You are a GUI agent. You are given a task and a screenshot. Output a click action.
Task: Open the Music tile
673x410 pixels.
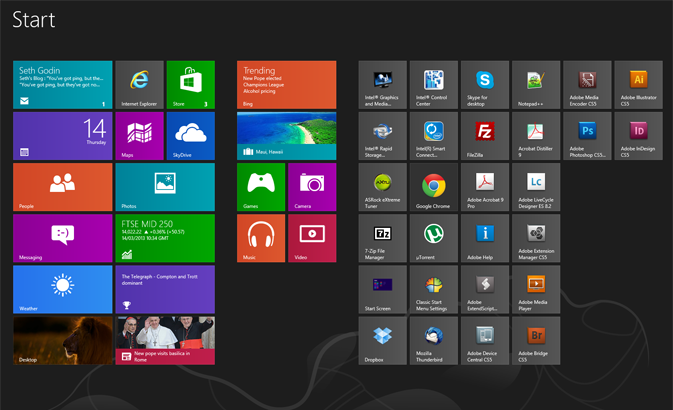261,238
